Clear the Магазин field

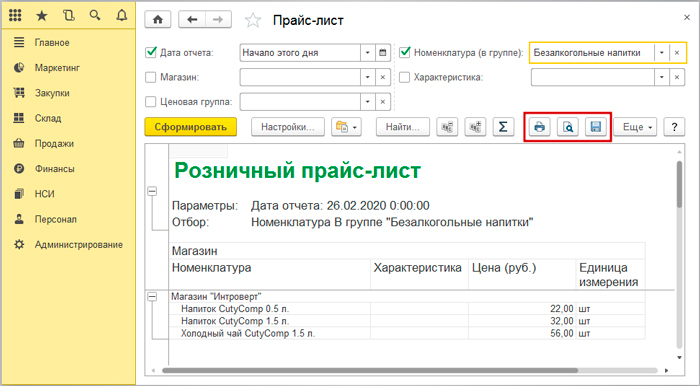(383, 77)
